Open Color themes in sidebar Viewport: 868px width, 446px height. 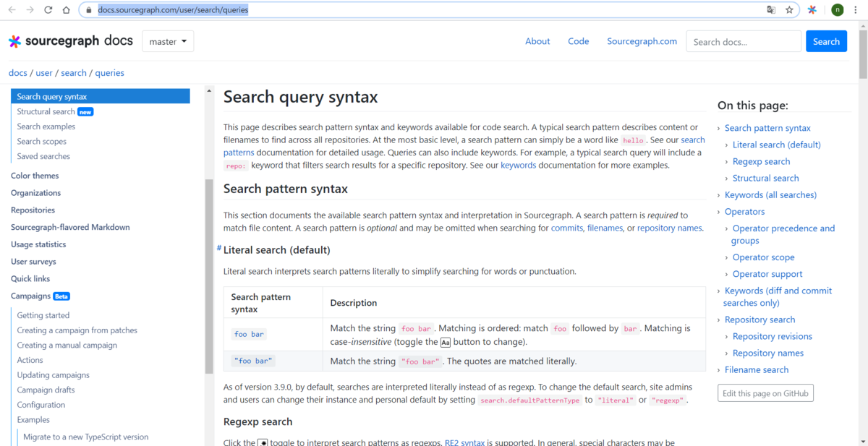(x=35, y=176)
